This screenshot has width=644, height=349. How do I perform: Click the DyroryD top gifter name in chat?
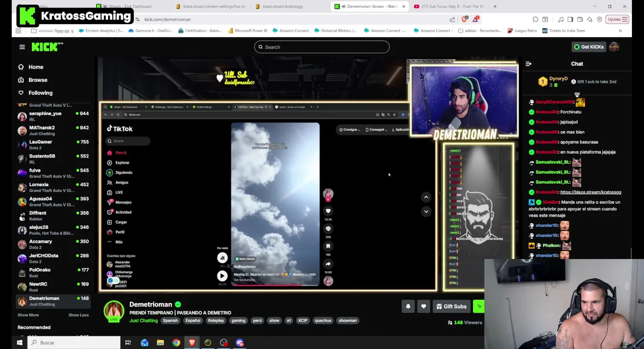point(558,79)
